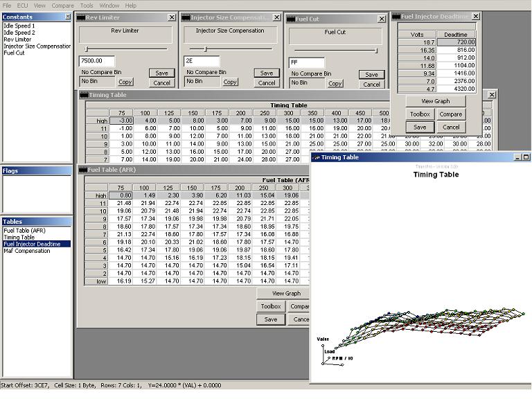Close the Tables panel with its X
Image resolution: width=532 pixels, height=399 pixels.
(68, 222)
